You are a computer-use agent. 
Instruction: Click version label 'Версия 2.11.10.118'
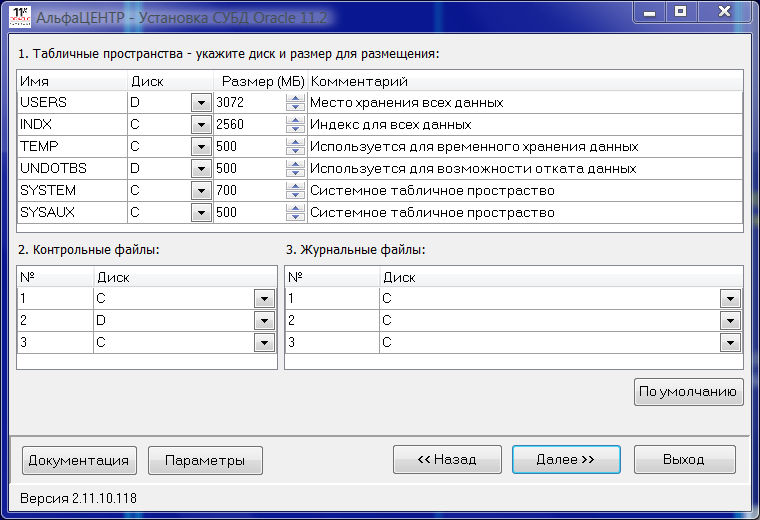click(x=79, y=499)
